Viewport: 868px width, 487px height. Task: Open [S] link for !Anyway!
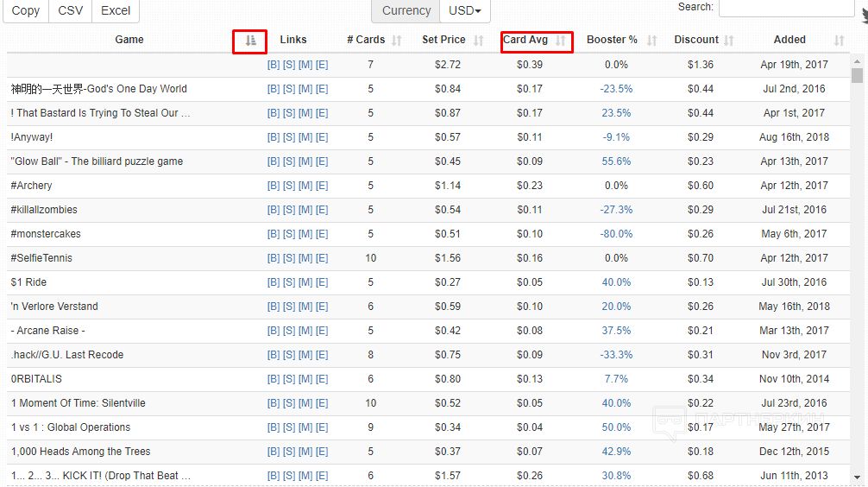click(289, 137)
